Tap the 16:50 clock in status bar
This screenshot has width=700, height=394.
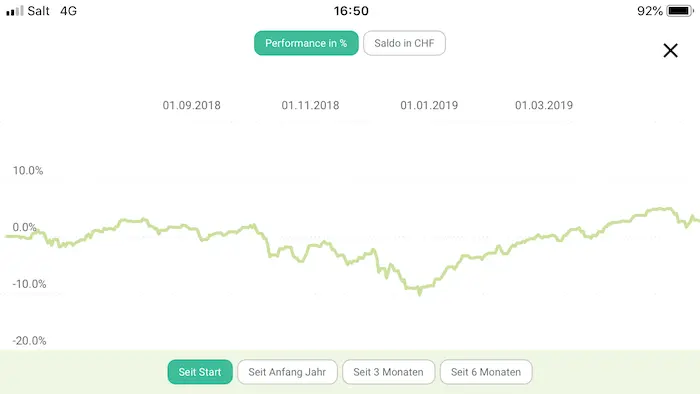[x=351, y=11]
